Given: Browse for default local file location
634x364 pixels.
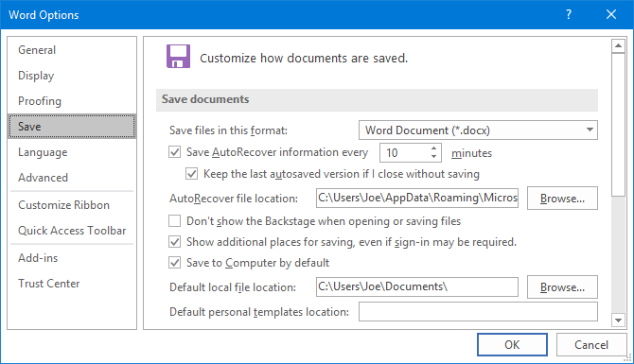Looking at the screenshot, I should tap(562, 286).
